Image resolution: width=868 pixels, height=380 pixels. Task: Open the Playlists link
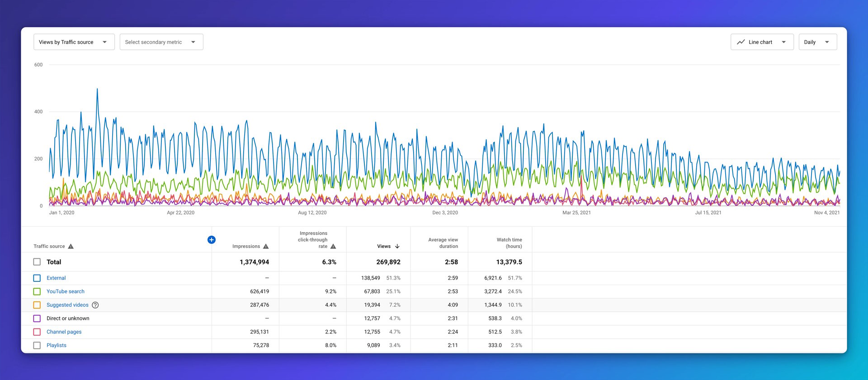click(57, 346)
